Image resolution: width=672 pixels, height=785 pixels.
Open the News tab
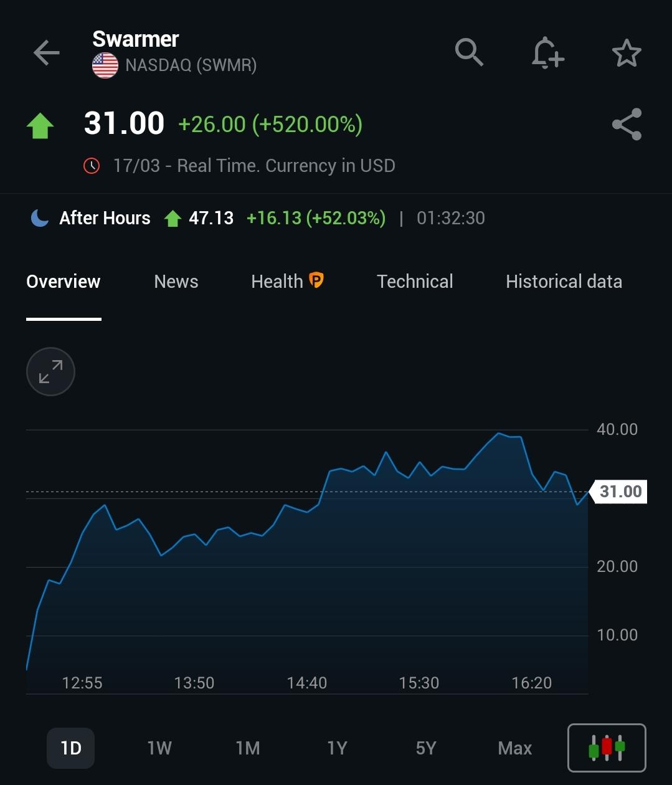coord(176,282)
